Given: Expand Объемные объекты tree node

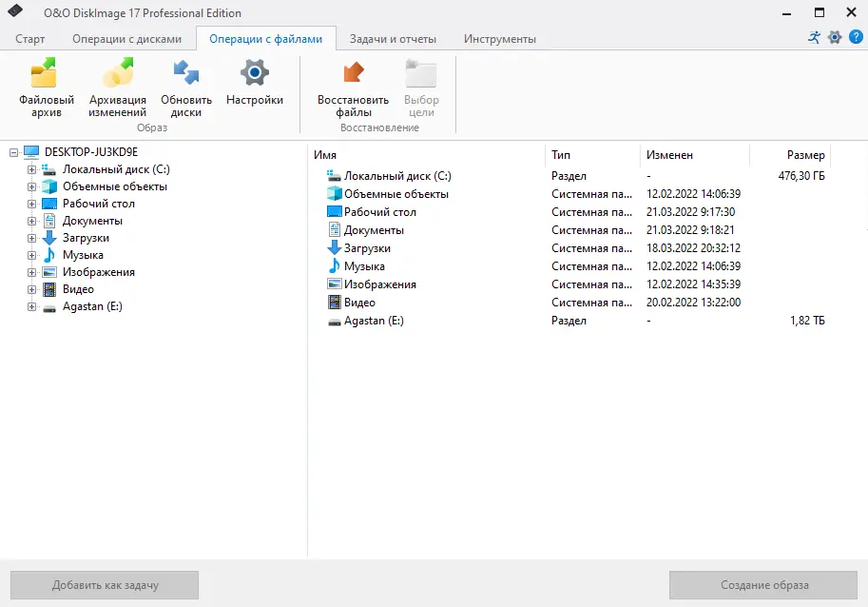Looking at the screenshot, I should pos(31,186).
